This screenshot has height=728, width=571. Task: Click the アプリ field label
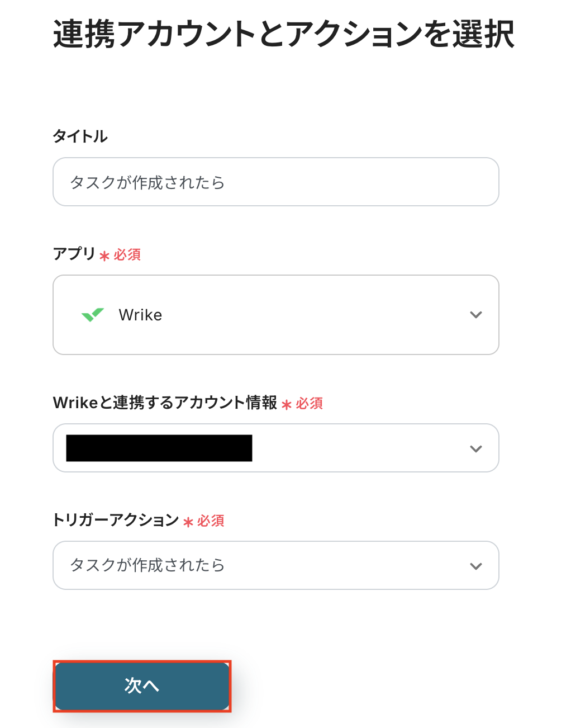coord(74,254)
